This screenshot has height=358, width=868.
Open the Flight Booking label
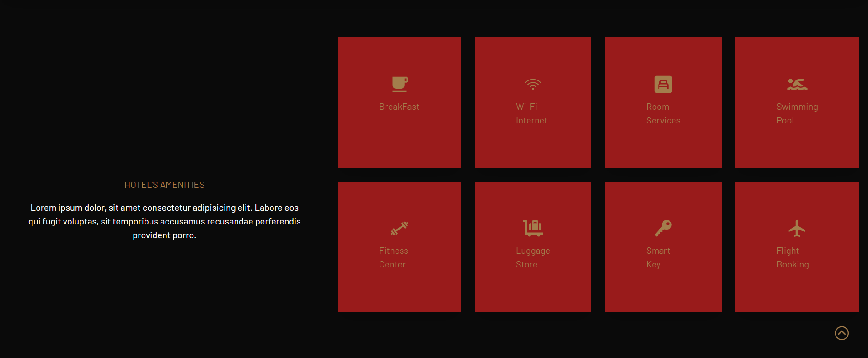(x=792, y=258)
